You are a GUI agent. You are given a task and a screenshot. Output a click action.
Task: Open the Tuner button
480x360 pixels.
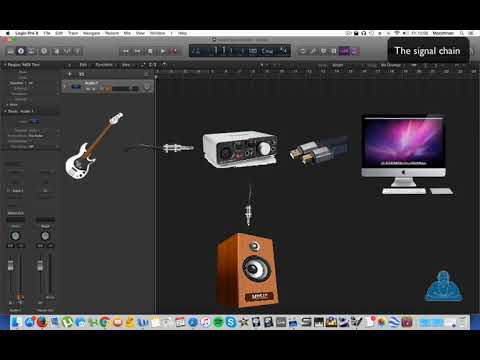click(x=323, y=51)
